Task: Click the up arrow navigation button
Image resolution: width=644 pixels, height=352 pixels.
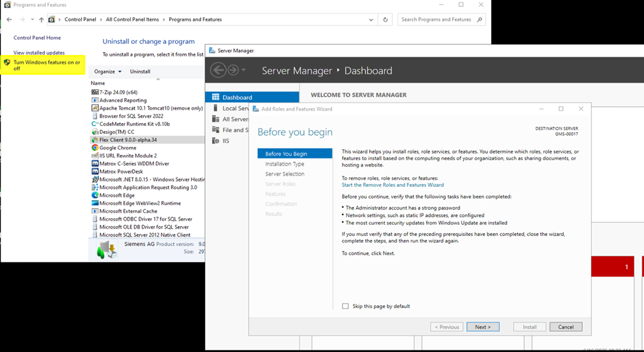Action: 41,20
